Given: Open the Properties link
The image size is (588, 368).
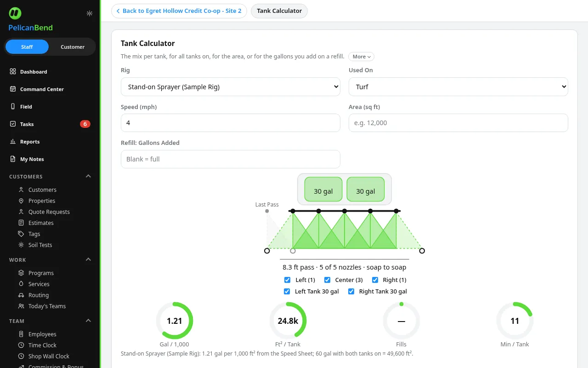Looking at the screenshot, I should pos(42,201).
